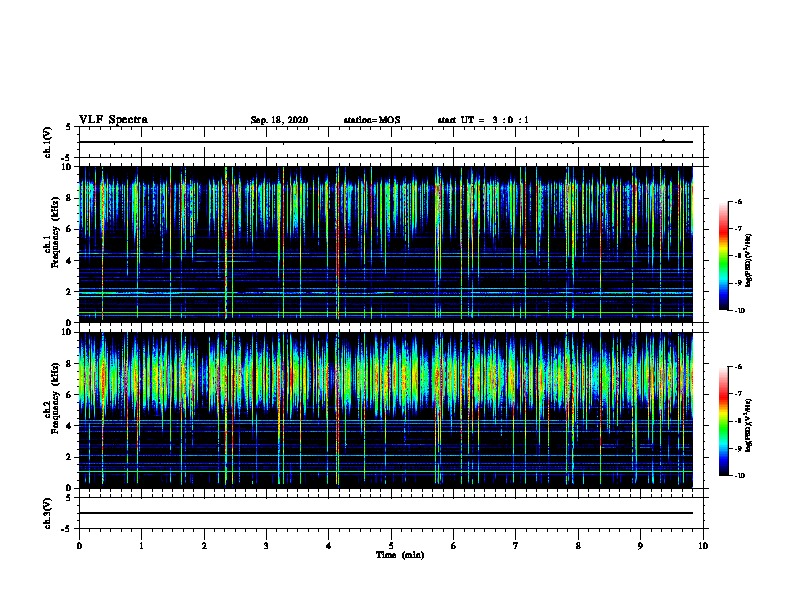
Task: Click the "ch.1(V)" axis label
Action: (47, 142)
